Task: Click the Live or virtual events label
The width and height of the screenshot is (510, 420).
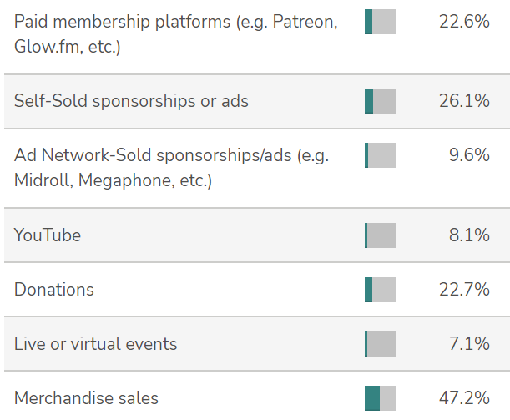Action: tap(96, 344)
